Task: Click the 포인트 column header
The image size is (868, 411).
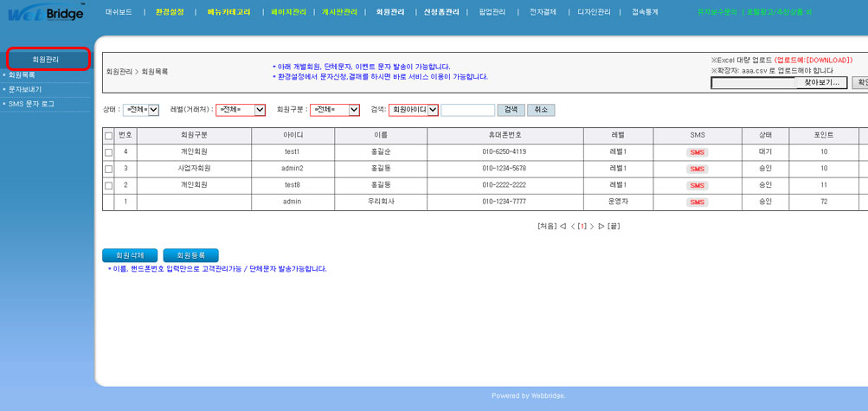Action: point(824,136)
